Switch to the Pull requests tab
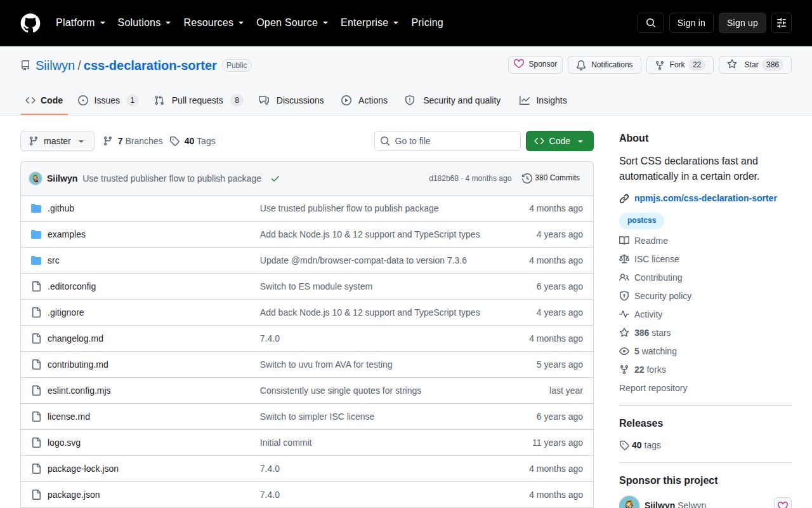 pos(199,100)
